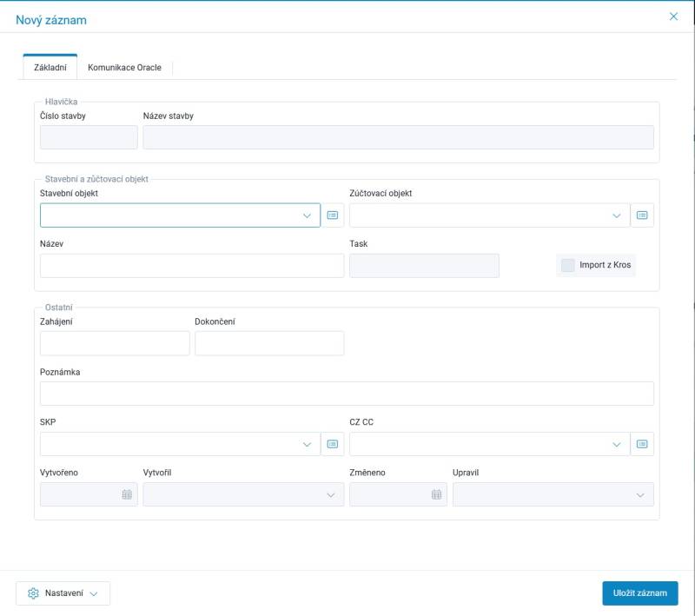
Task: Focus the Název stavby field
Action: pos(398,137)
